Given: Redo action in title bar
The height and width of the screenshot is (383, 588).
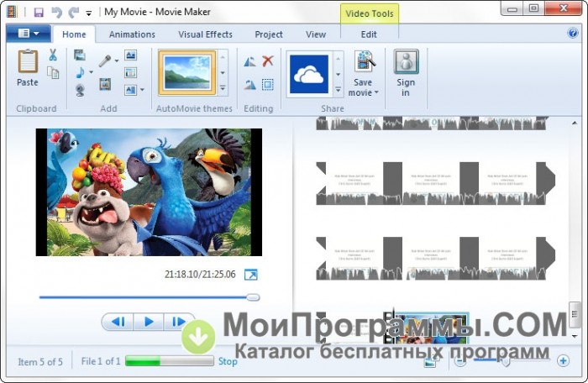Looking at the screenshot, I should (74, 13).
